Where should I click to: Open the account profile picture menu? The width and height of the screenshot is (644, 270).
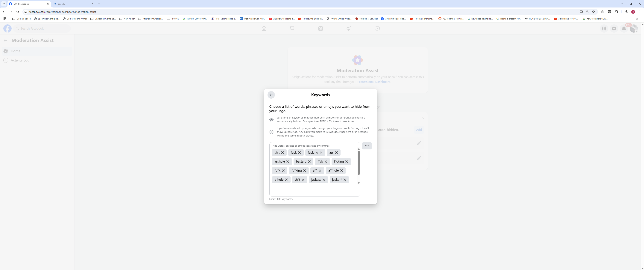point(634,28)
